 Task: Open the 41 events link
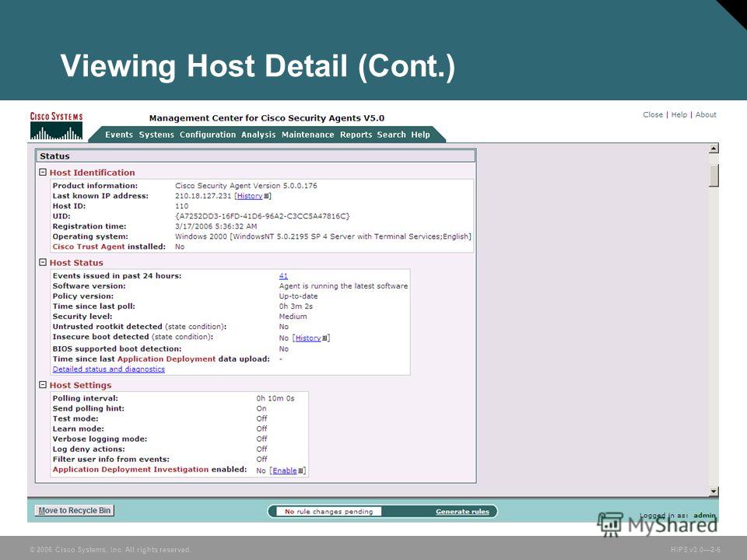283,275
